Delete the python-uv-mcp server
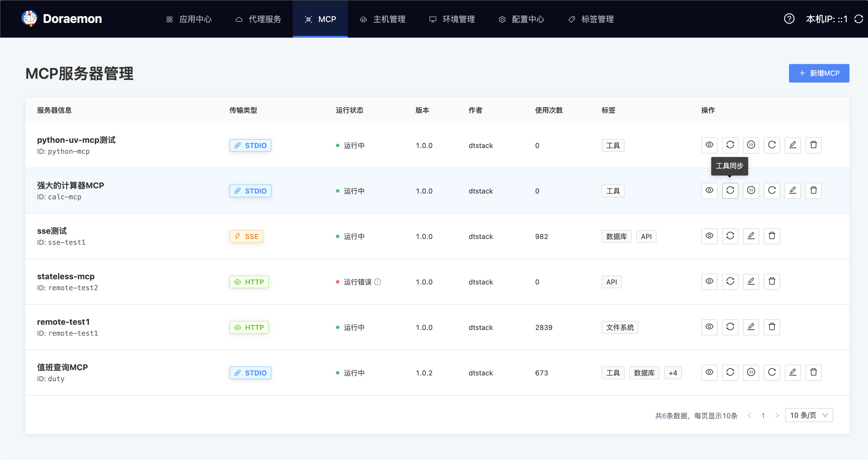Image resolution: width=868 pixels, height=460 pixels. [813, 145]
